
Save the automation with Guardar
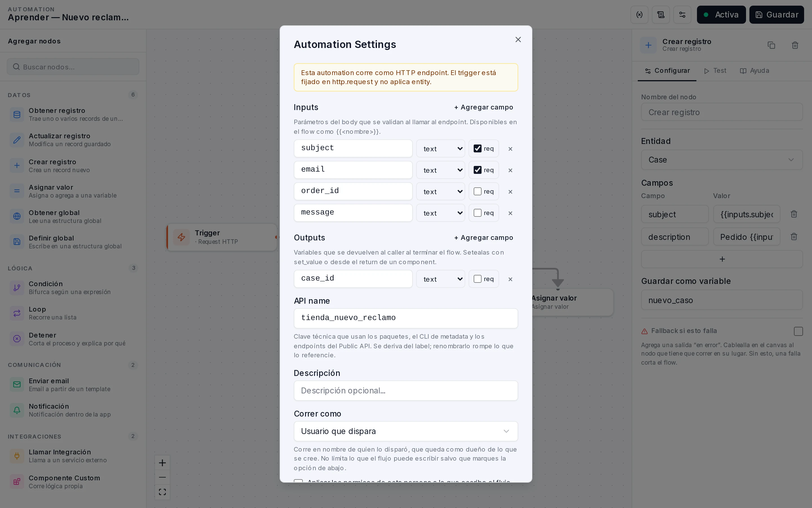coord(776,15)
